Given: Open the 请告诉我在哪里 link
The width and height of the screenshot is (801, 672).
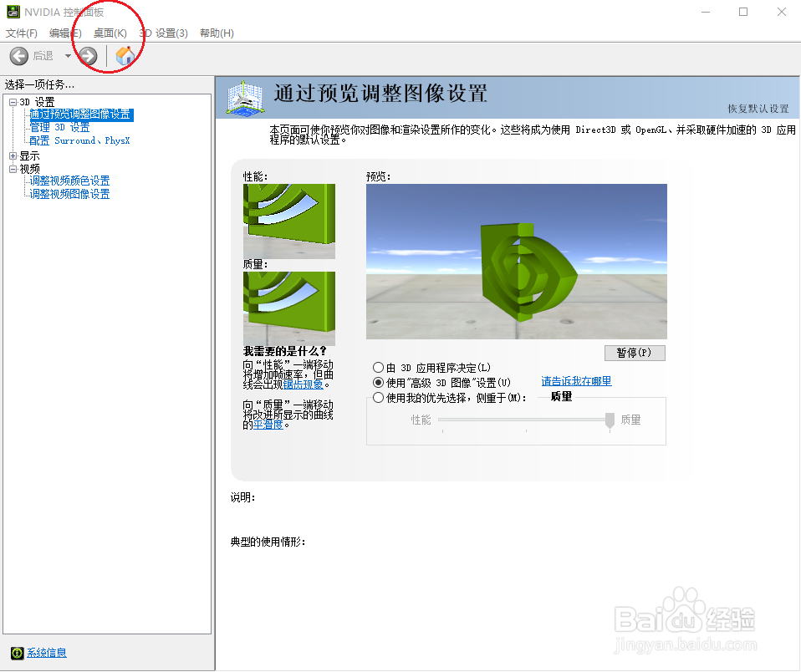Looking at the screenshot, I should (575, 382).
